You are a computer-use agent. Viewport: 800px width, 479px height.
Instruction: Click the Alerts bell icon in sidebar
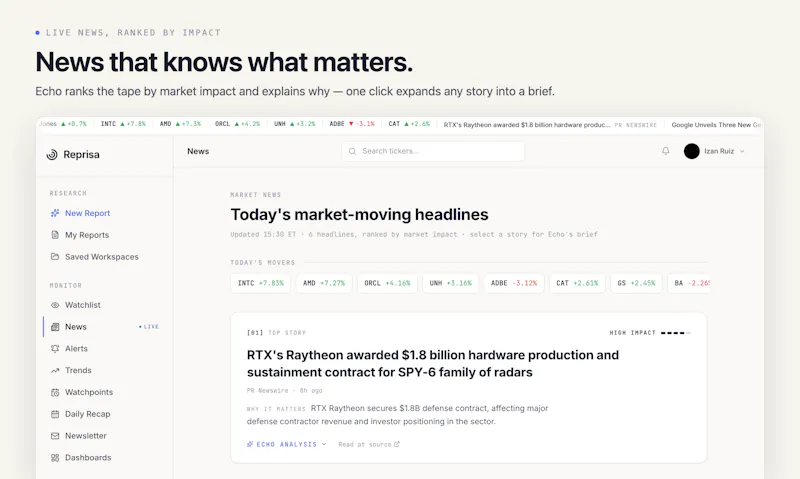[55, 349]
